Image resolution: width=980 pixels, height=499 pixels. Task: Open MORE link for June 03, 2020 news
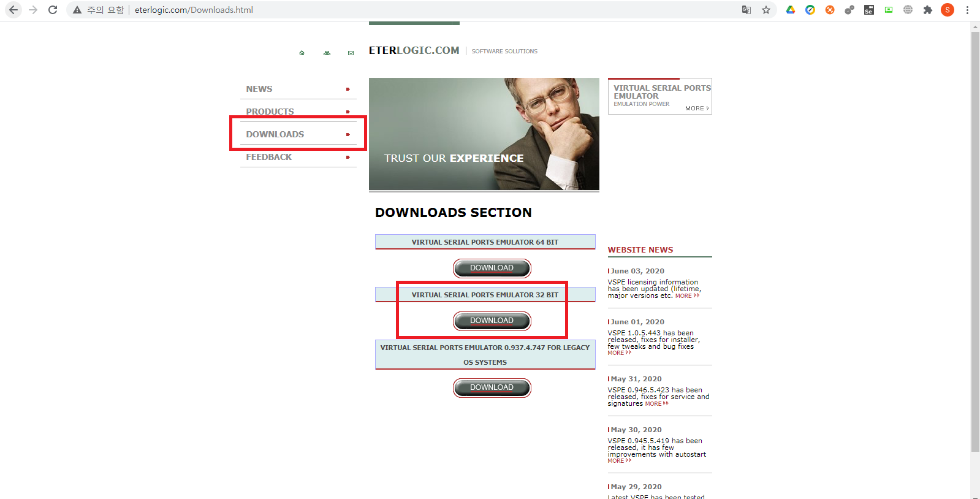tap(687, 296)
